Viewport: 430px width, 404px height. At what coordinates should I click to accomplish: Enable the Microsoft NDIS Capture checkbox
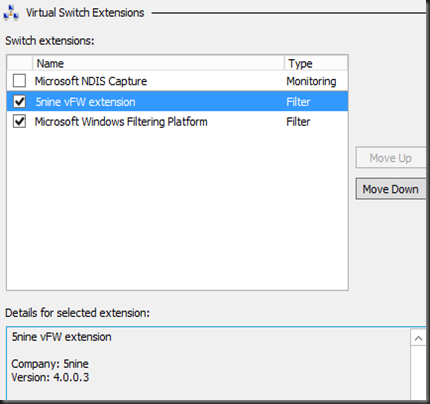19,81
